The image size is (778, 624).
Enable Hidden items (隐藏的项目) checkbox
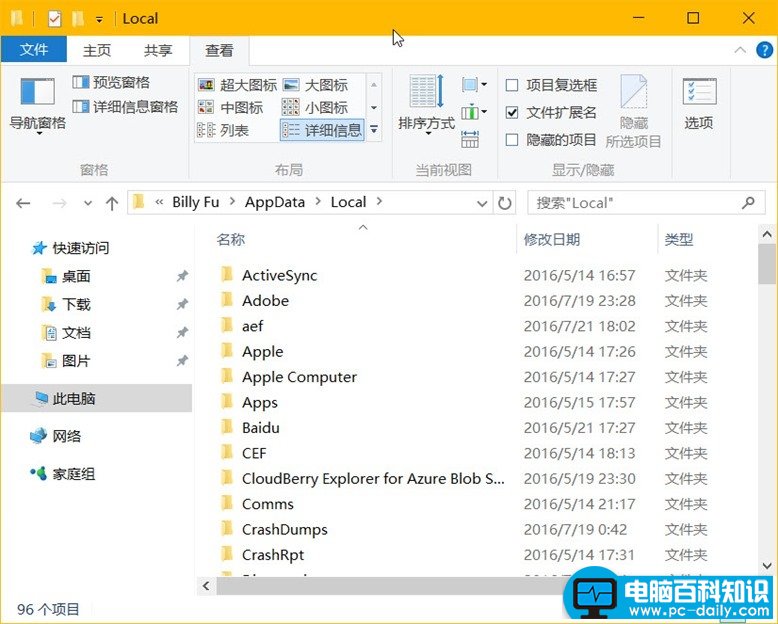tap(512, 140)
